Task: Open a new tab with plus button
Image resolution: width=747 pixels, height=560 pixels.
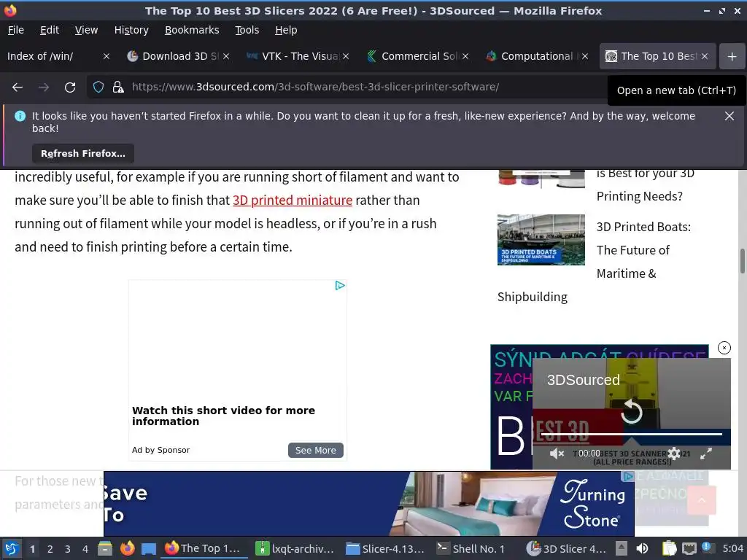Action: click(x=732, y=56)
